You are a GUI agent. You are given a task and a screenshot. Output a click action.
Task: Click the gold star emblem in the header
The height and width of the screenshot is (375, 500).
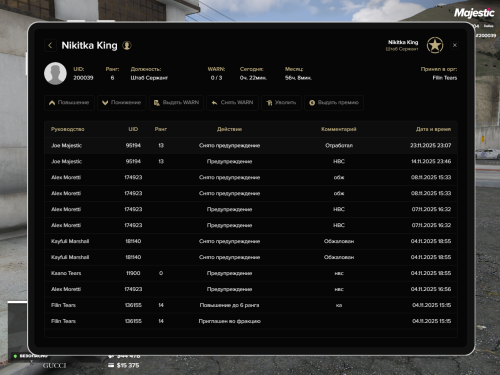(435, 45)
